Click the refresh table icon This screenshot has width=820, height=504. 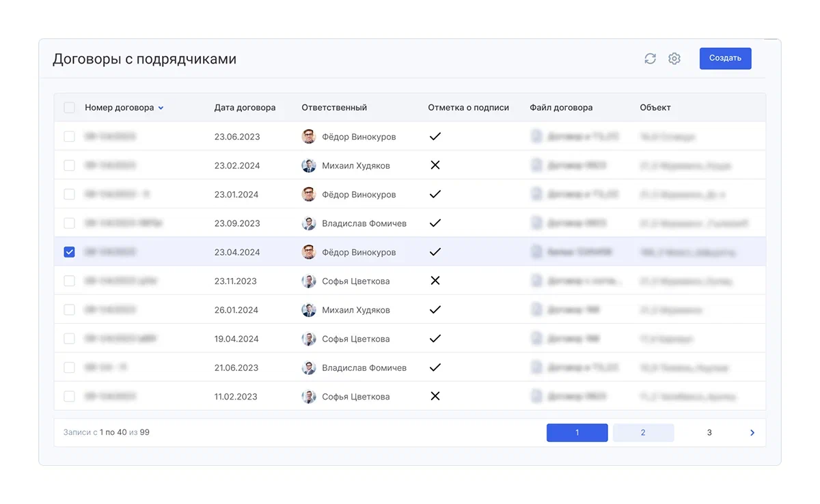click(x=650, y=59)
